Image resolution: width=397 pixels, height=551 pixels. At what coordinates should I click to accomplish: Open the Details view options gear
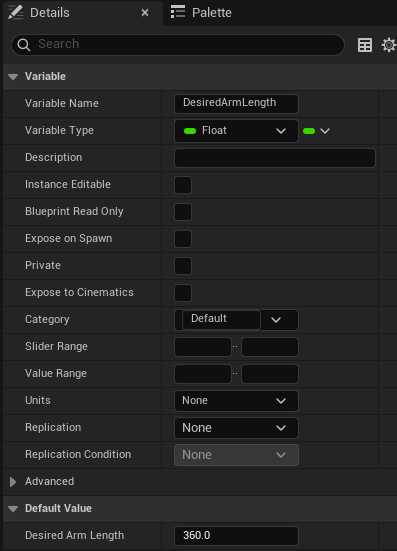click(389, 45)
